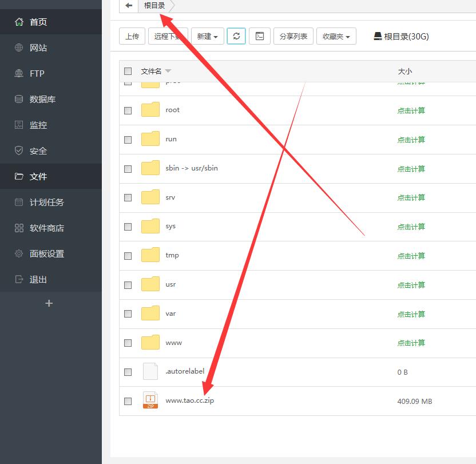476x464 pixels.
Task: Toggle the select-all checkbox in header
Action: click(x=128, y=72)
